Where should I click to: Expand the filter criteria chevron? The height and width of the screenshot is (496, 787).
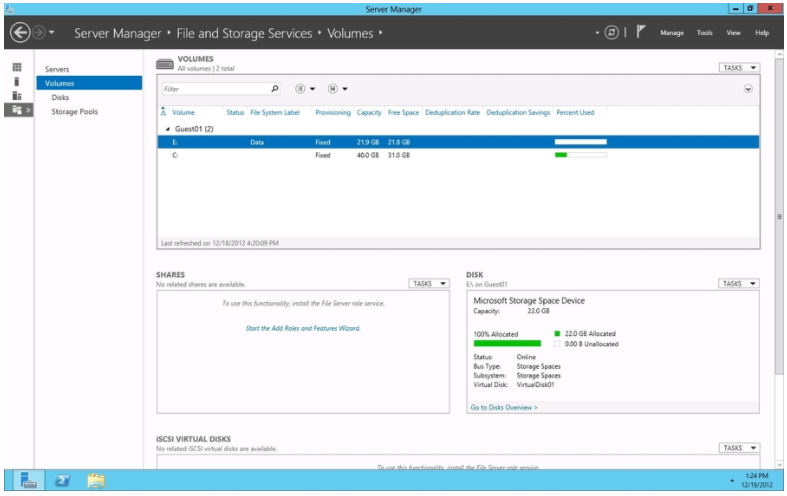pyautogui.click(x=749, y=89)
